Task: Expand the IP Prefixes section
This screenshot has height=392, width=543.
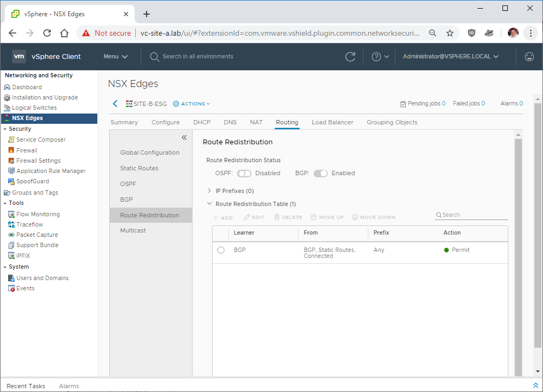Action: tap(209, 191)
